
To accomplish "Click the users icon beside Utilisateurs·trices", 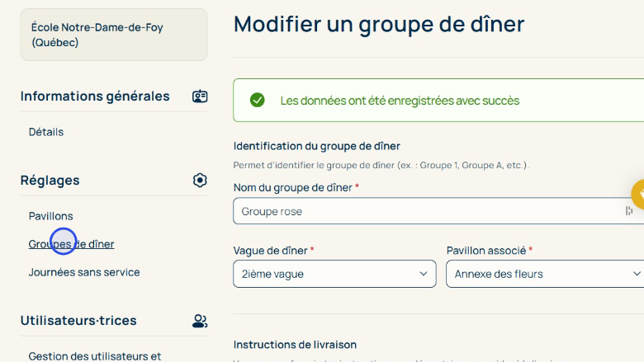I will point(199,321).
